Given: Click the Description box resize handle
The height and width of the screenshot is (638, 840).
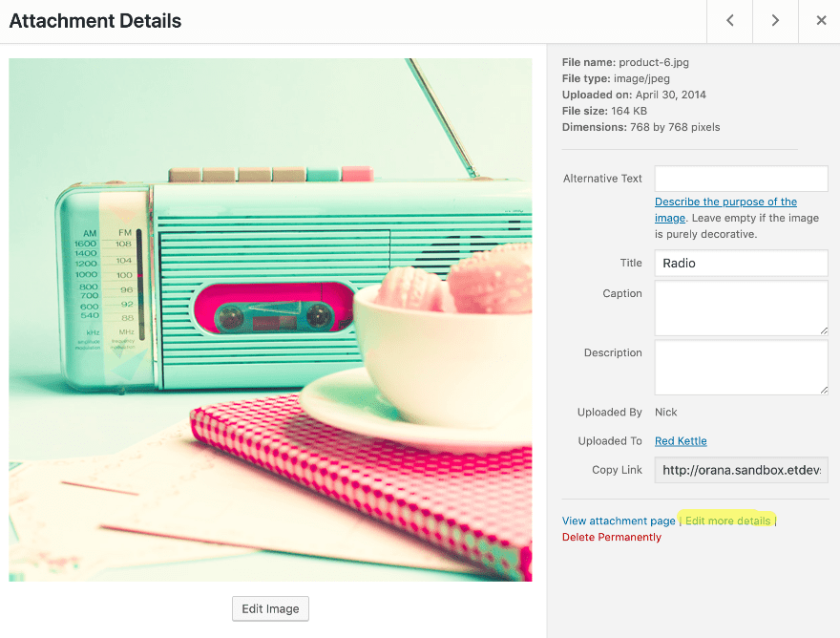Looking at the screenshot, I should (823, 390).
